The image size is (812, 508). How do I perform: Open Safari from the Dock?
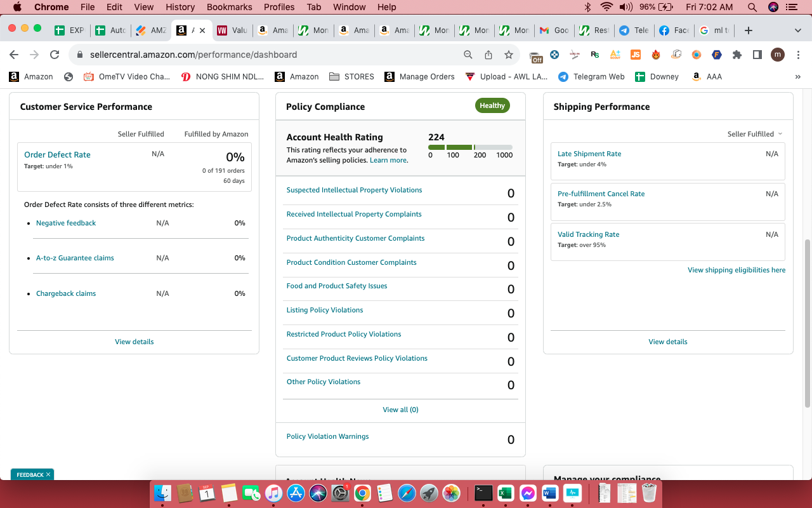coord(407,493)
